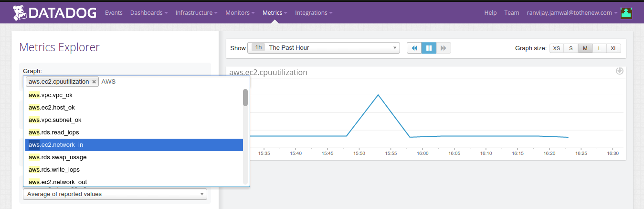Expand the Integrations menu

tap(314, 13)
